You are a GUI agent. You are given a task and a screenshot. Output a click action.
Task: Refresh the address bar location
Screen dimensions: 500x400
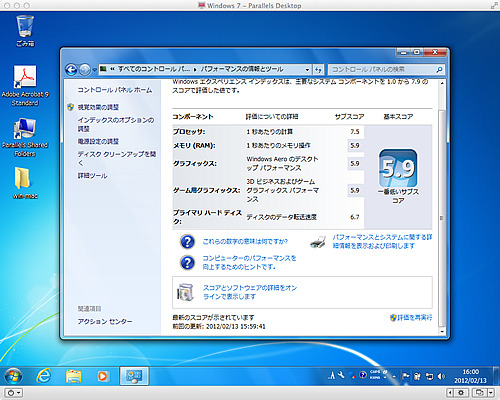[318, 69]
